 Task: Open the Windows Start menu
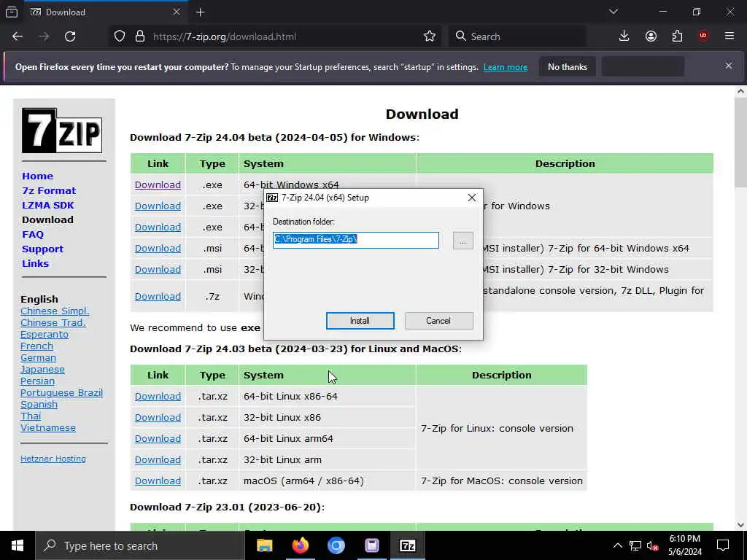(x=18, y=545)
